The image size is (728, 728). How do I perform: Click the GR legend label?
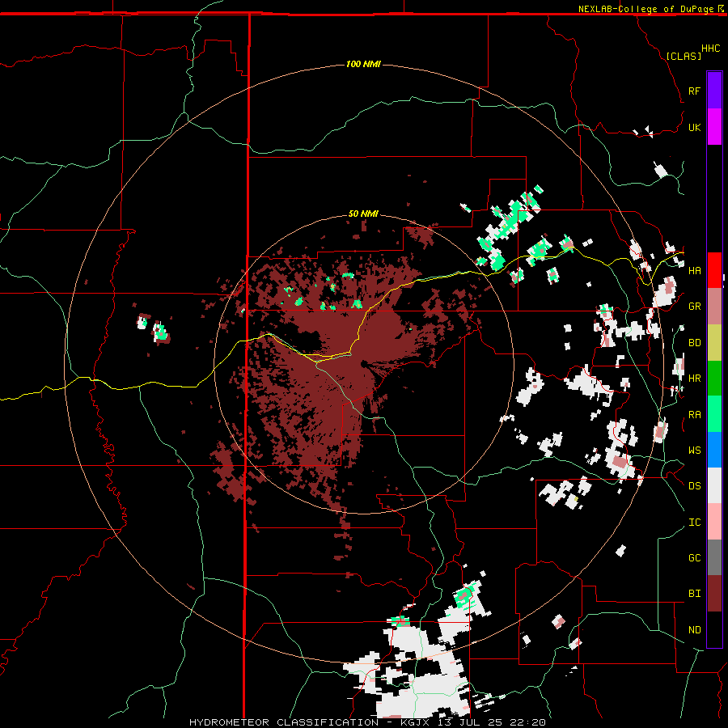coord(694,307)
